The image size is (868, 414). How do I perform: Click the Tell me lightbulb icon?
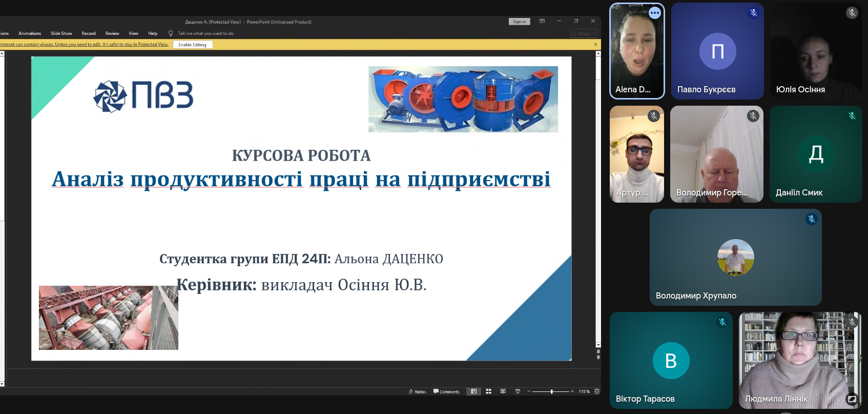(x=171, y=33)
